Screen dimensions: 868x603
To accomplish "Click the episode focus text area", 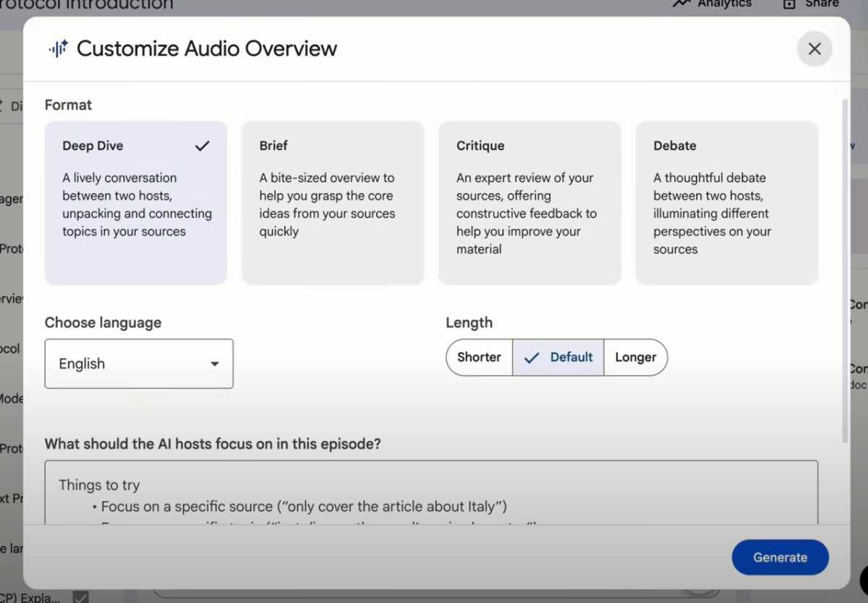I will 431,496.
